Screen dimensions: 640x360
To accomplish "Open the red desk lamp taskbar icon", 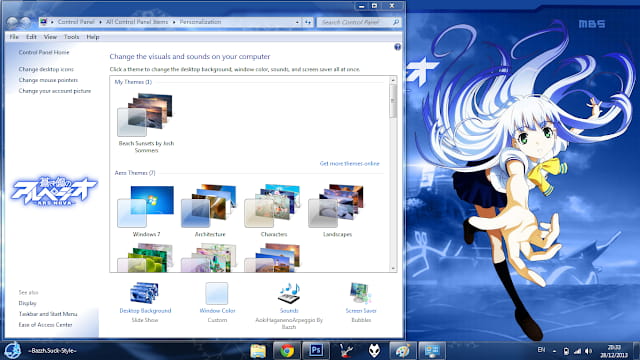I will pos(346,351).
